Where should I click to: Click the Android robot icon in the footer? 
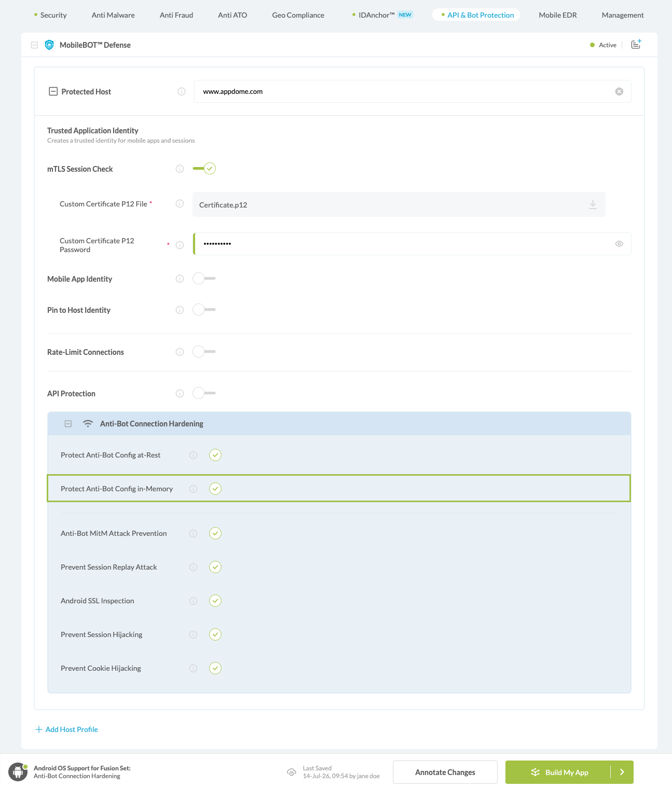(18, 772)
